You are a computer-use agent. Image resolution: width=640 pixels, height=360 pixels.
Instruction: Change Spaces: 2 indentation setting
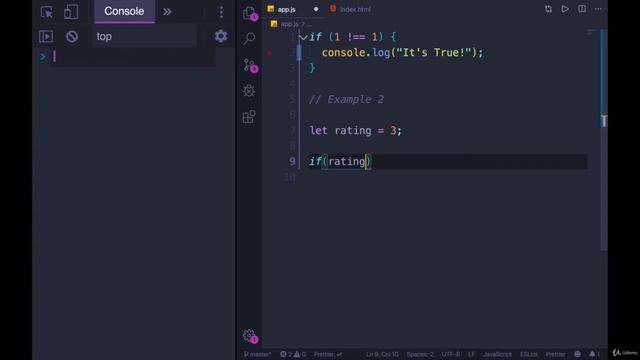[420, 354]
